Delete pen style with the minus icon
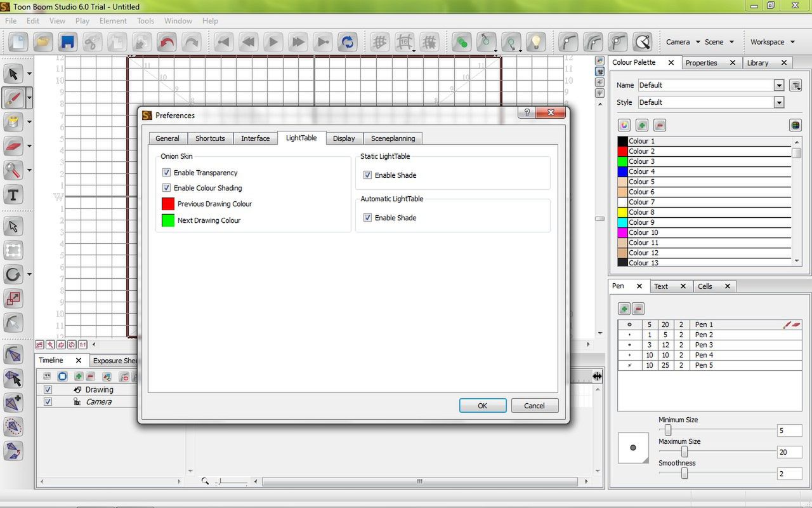This screenshot has height=508, width=812. 639,309
